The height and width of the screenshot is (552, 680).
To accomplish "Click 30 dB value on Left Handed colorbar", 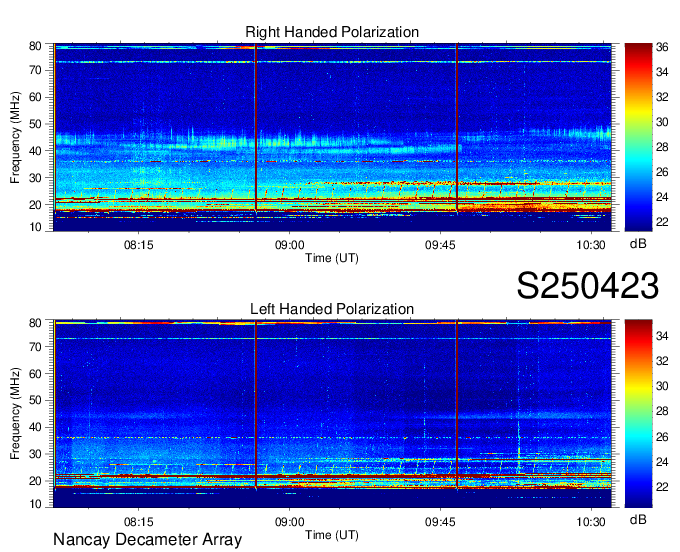I will pyautogui.click(x=662, y=386).
